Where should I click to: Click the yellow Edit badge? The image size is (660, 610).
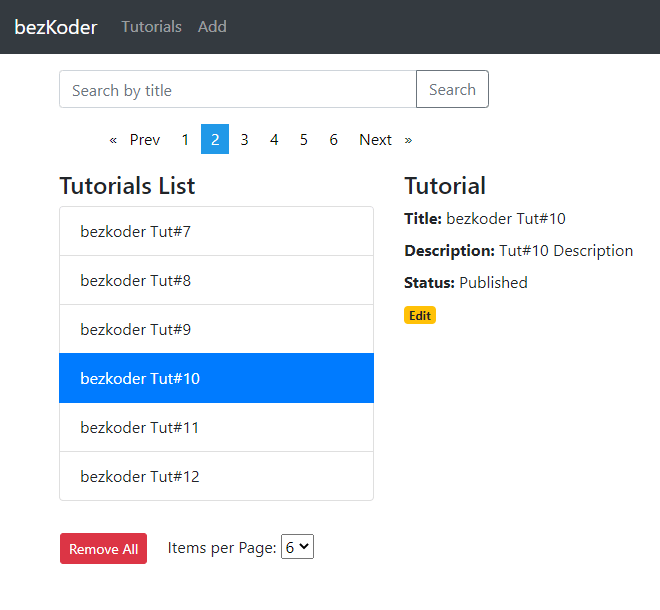click(420, 315)
